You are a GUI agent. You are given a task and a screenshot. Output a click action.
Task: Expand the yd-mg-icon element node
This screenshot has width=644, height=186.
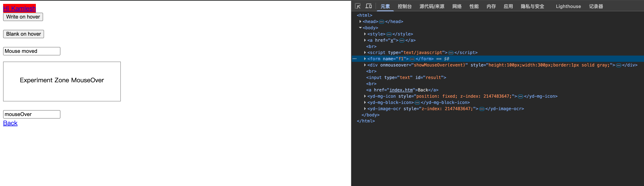(365, 96)
